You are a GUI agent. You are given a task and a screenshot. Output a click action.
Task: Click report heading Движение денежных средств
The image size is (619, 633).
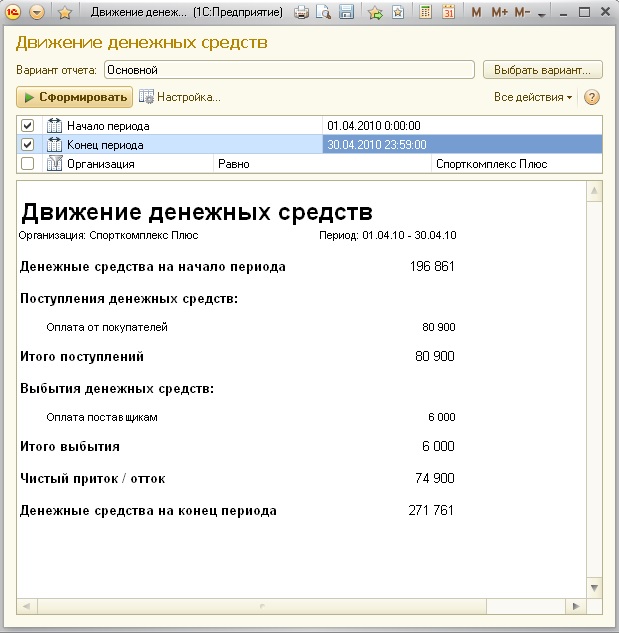point(197,212)
